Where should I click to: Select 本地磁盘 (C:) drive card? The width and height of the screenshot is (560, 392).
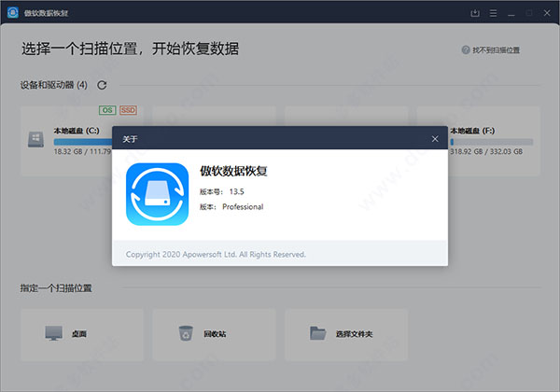coord(67,141)
